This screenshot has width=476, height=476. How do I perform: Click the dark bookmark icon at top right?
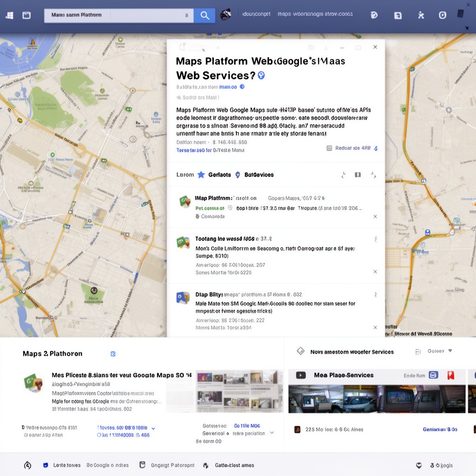pyautogui.click(x=460, y=13)
